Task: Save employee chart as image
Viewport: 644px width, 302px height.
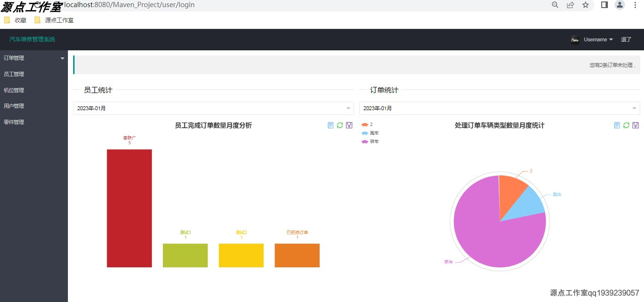Action: pyautogui.click(x=349, y=125)
